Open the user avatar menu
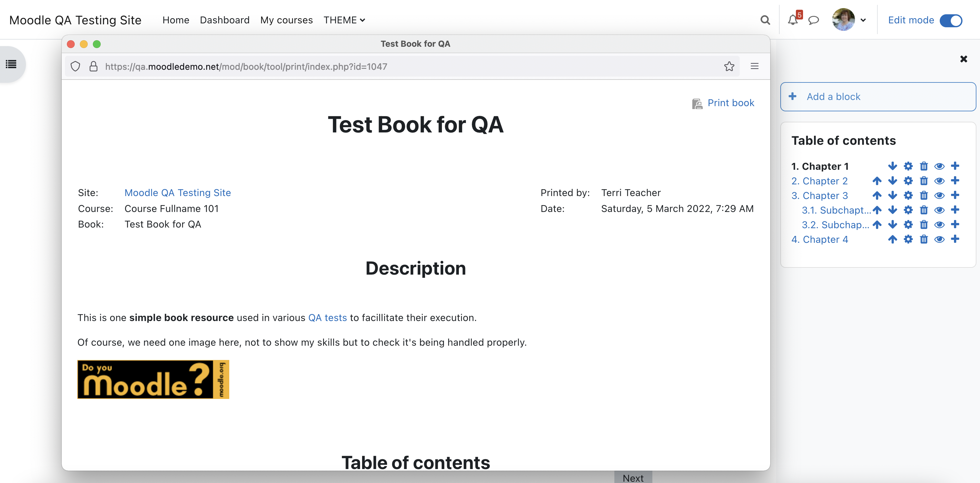The image size is (980, 483). [x=849, y=20]
